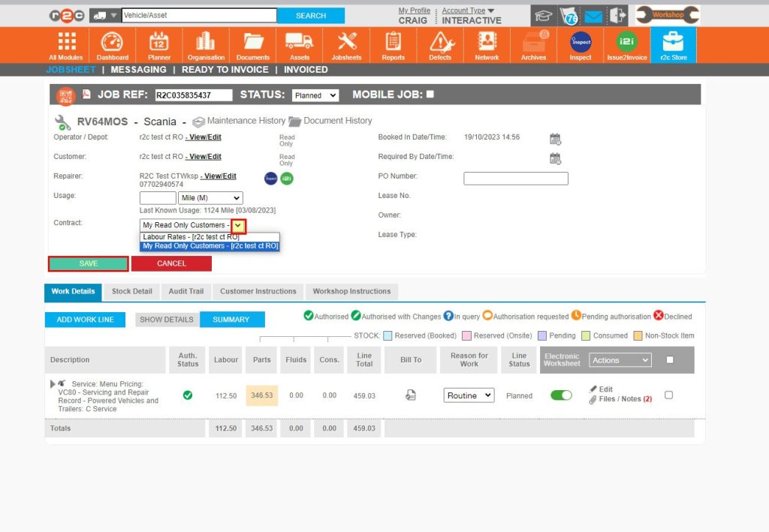Image resolution: width=769 pixels, height=532 pixels.
Task: Open the Reason for Work Routine dropdown
Action: (x=469, y=395)
